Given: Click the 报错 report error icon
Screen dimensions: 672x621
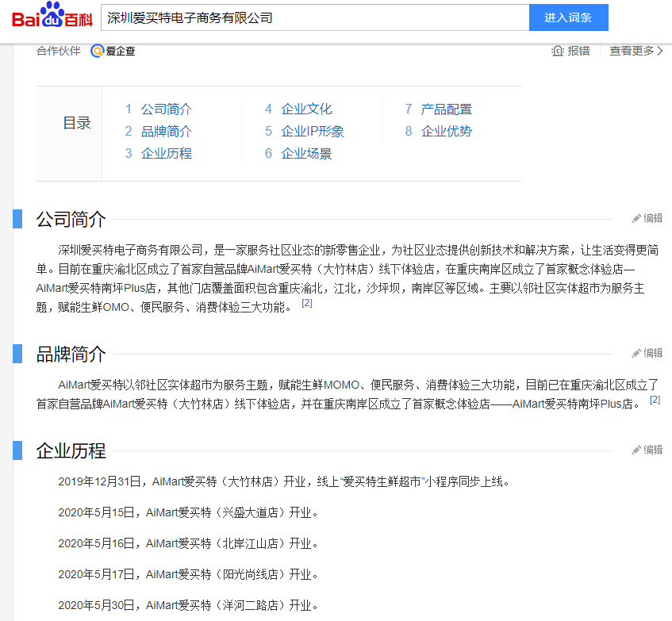Looking at the screenshot, I should coord(557,51).
